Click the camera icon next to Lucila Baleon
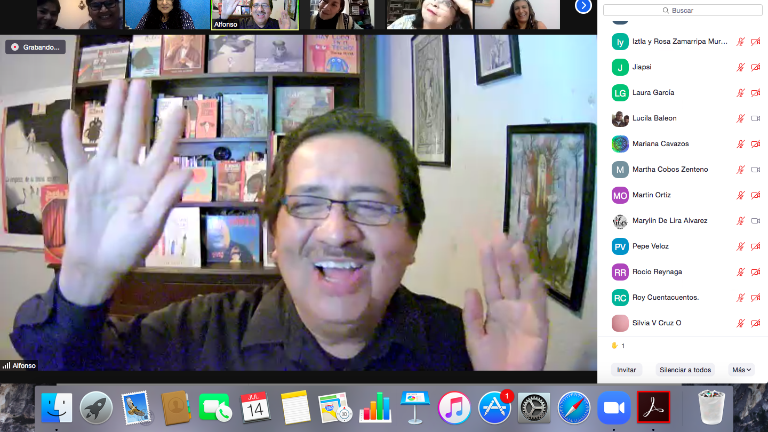 755,118
